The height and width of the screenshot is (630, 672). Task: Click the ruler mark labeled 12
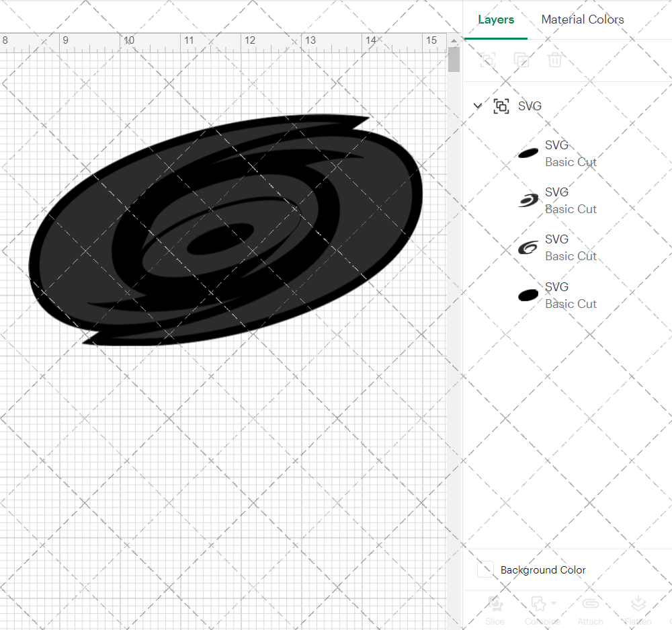250,40
